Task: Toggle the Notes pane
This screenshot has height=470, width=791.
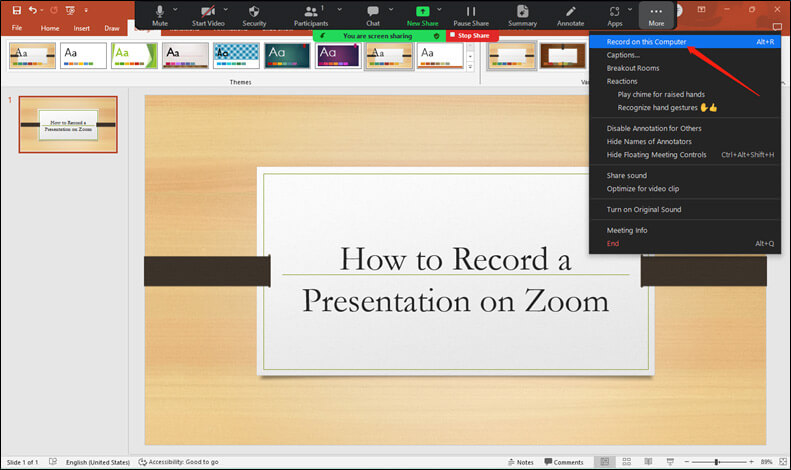Action: [x=521, y=462]
